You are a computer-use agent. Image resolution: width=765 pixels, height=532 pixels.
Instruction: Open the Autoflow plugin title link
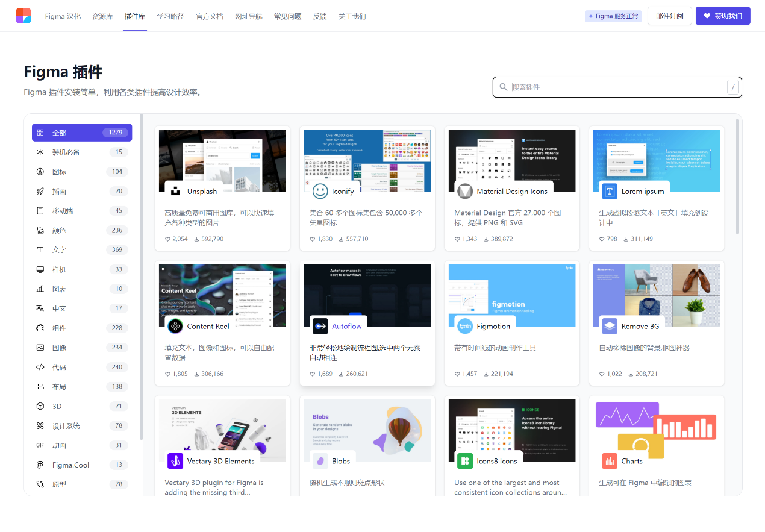click(347, 326)
